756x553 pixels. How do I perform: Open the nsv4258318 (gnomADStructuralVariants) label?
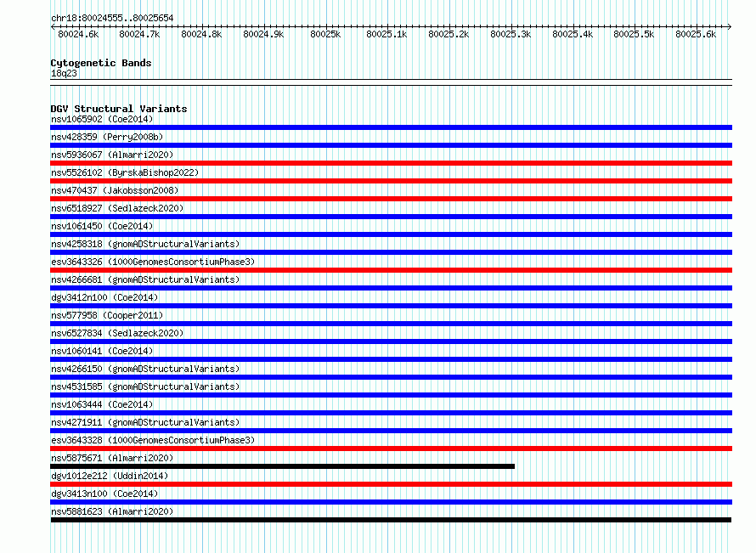145,244
